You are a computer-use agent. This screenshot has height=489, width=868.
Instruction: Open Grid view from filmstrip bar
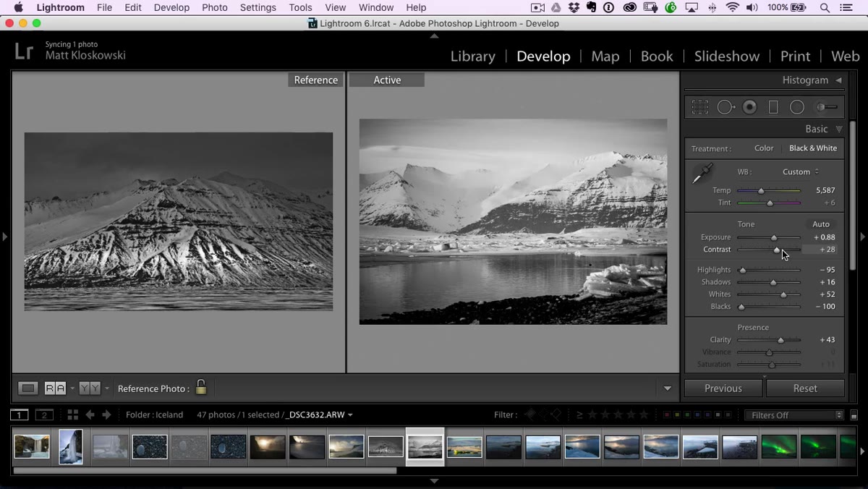point(72,414)
